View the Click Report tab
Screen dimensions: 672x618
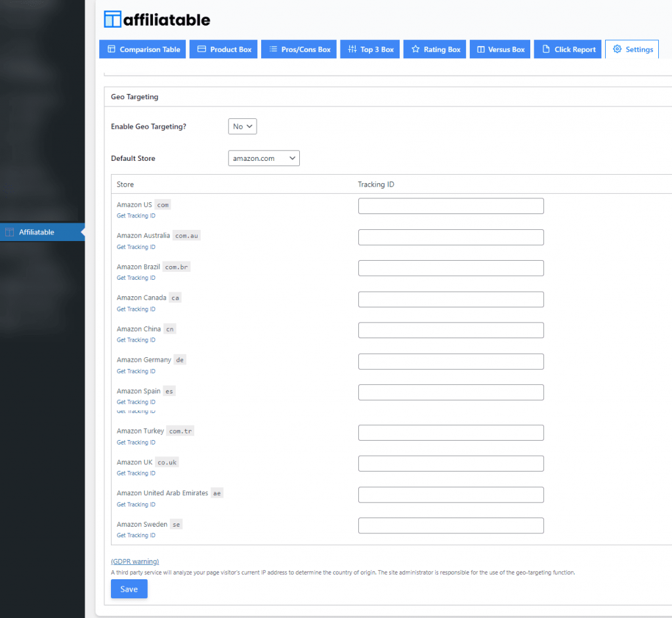568,49
